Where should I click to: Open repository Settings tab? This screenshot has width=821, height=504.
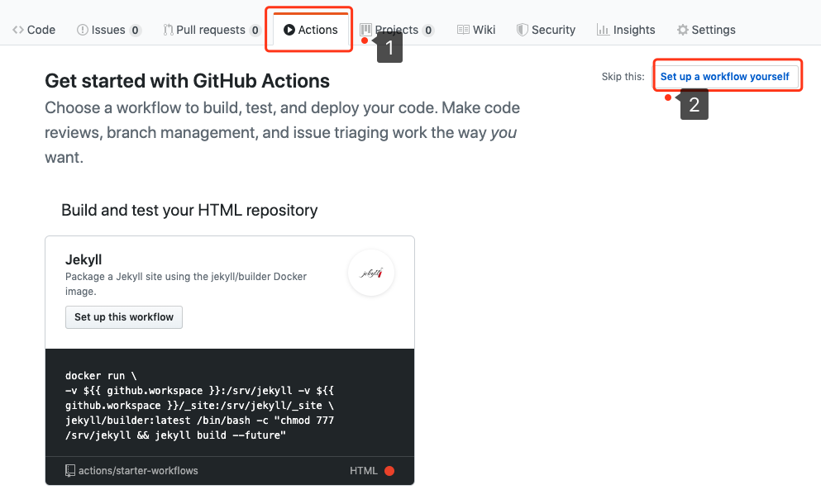click(706, 30)
